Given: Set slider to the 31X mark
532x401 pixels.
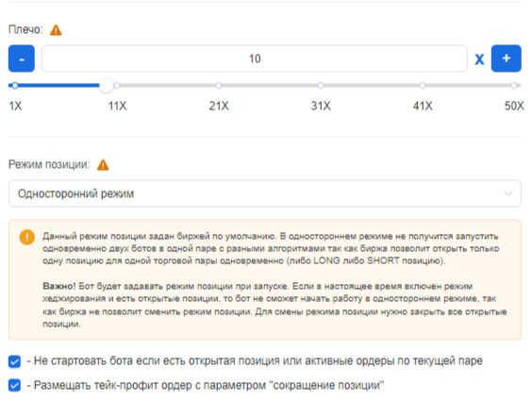Looking at the screenshot, I should pyautogui.click(x=321, y=86).
